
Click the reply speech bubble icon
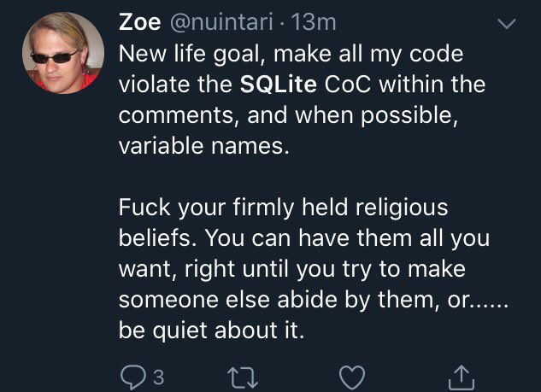click(133, 377)
